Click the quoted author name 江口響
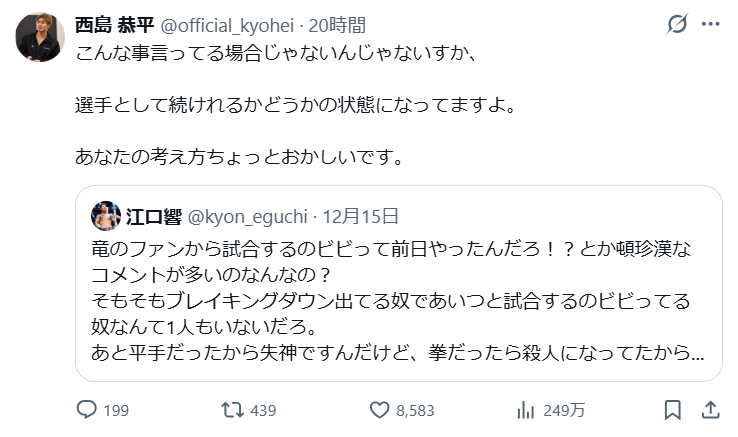 153,215
